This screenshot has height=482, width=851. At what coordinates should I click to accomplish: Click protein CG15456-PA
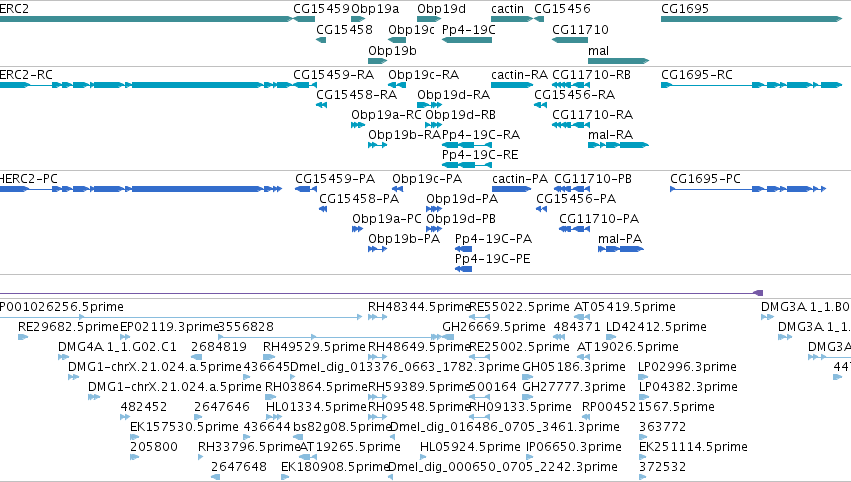coord(576,199)
